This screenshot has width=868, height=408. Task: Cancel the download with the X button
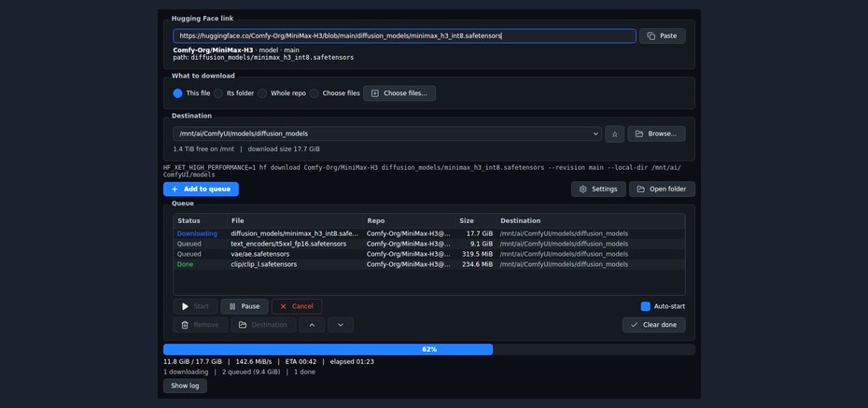297,306
